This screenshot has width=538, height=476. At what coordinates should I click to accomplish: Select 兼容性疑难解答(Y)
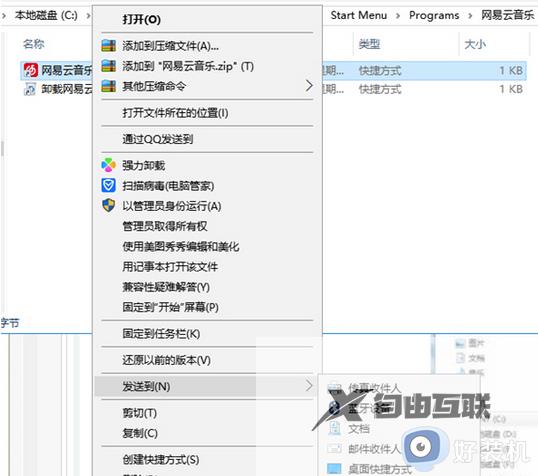pyautogui.click(x=166, y=287)
